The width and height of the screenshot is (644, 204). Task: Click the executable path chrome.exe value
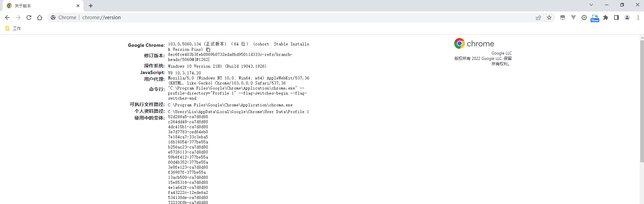tap(230, 105)
